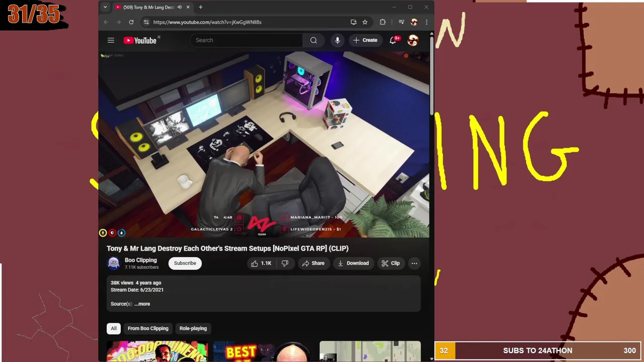Image resolution: width=644 pixels, height=362 pixels.
Task: Click the YouTube search magnifier button
Action: pyautogui.click(x=313, y=40)
